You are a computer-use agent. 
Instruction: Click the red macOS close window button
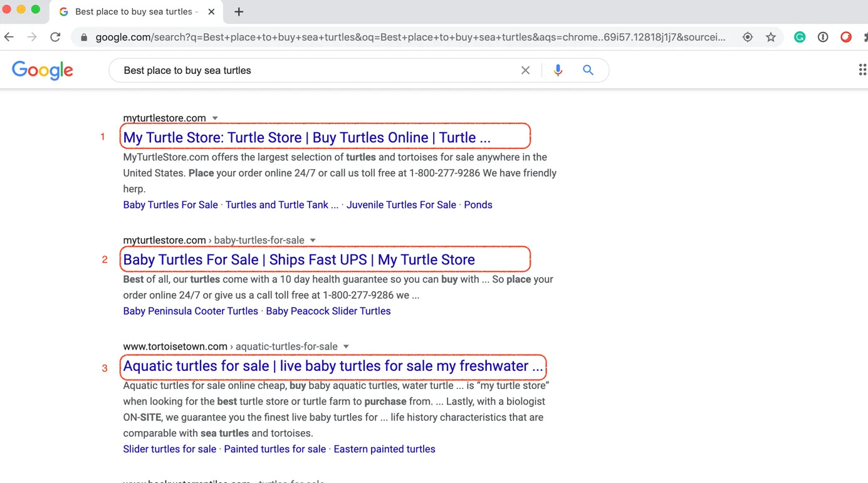(x=7, y=9)
